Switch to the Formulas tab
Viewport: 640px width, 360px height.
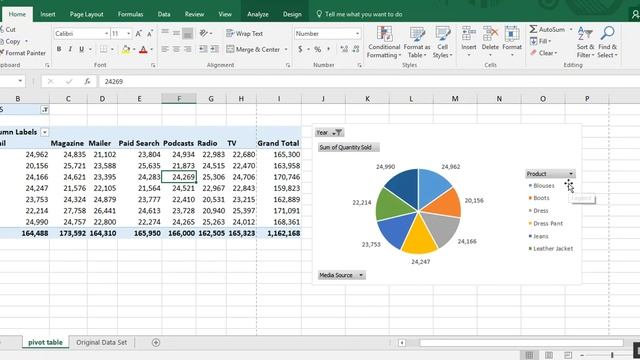130,14
